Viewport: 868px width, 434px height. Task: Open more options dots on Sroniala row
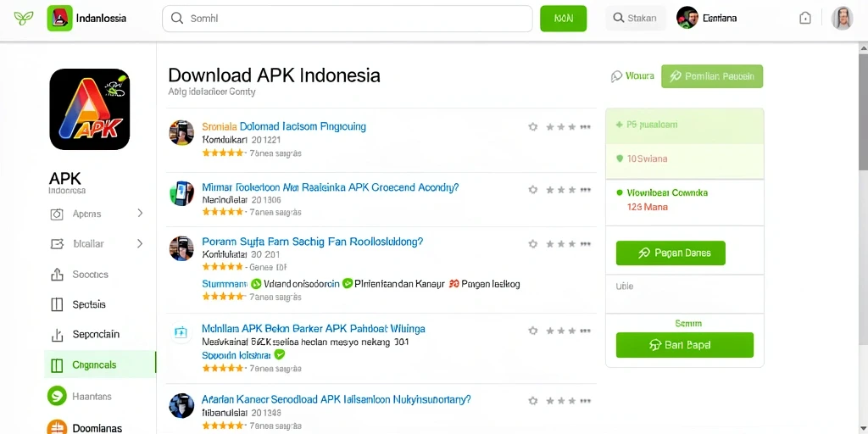pos(585,127)
